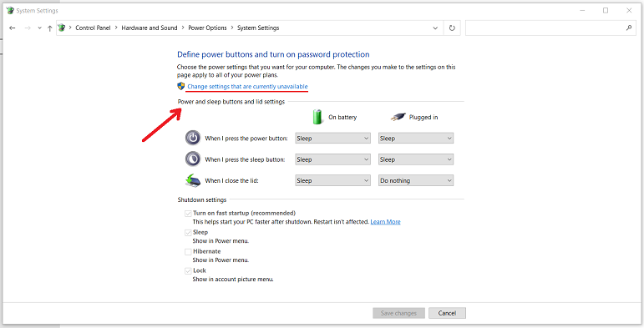Focus the Control Panel search box
Screen dimensions: 644x328
545,28
